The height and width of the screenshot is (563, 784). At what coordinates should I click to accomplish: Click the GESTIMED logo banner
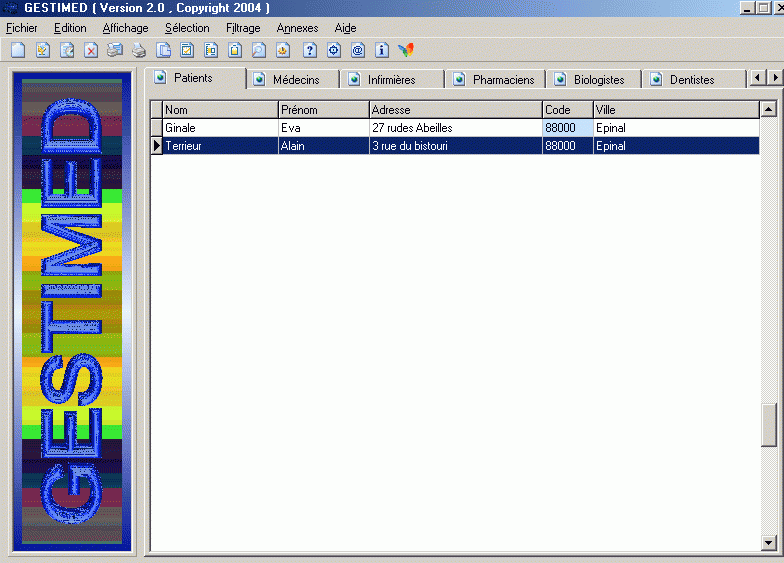(x=72, y=311)
